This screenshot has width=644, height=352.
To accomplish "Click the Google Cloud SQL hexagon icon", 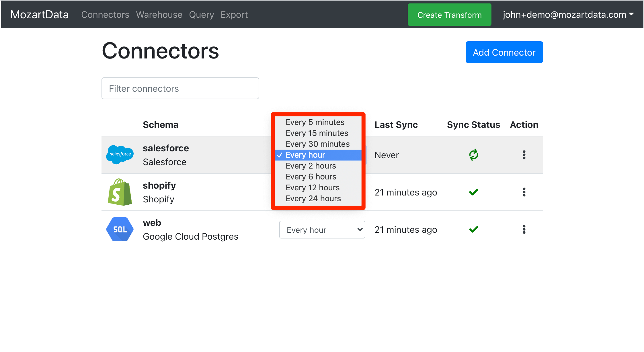I will 120,229.
